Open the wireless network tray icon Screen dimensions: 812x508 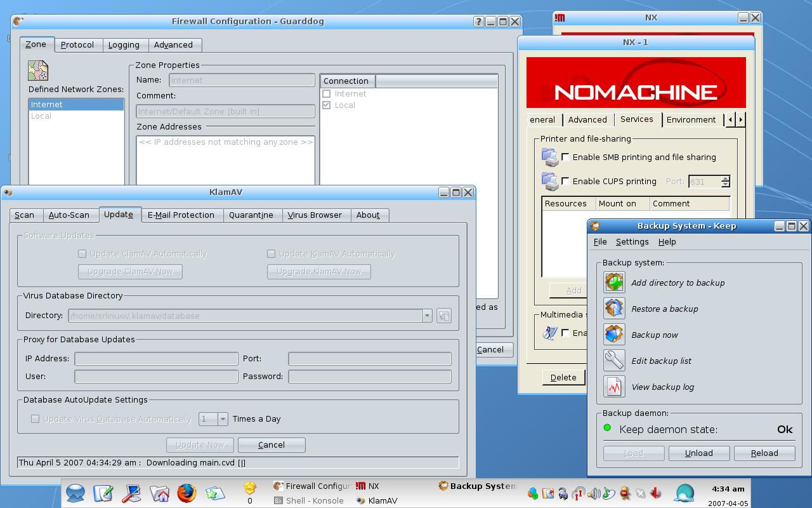[579, 493]
